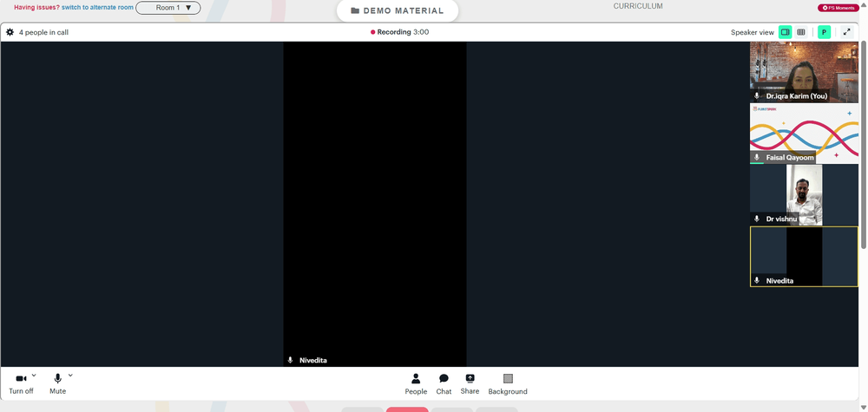This screenshot has height=412, width=868.
Task: Open the Curriculum tab
Action: click(638, 6)
